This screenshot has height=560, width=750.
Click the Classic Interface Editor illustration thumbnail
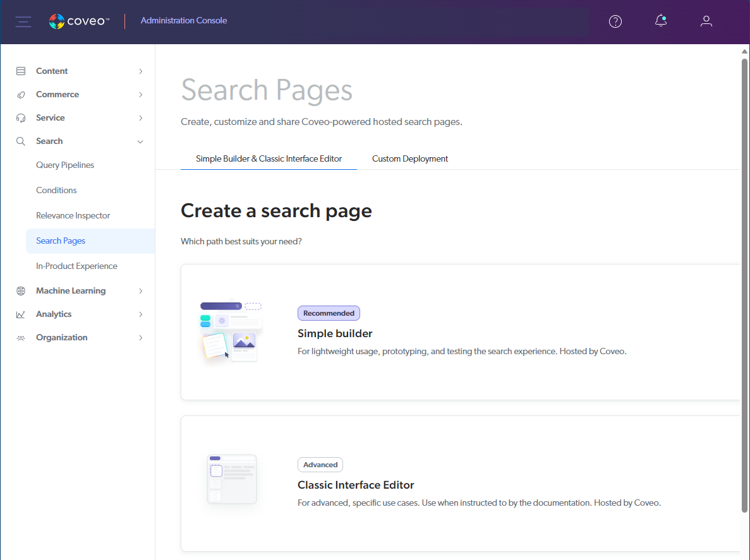(x=232, y=479)
